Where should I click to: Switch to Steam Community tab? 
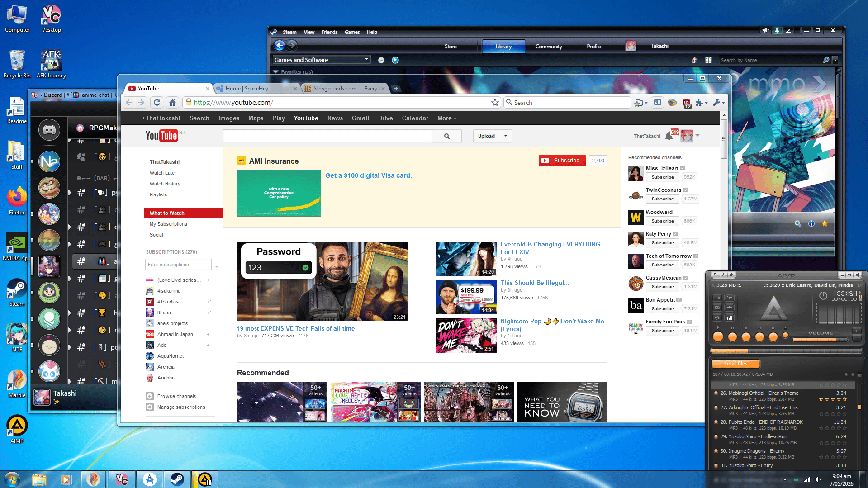[549, 47]
